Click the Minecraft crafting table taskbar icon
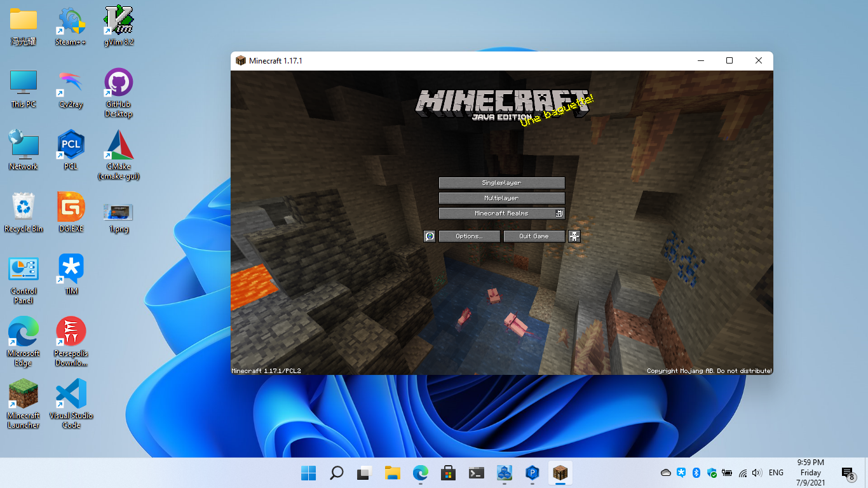Viewport: 868px width, 488px height. [560, 473]
